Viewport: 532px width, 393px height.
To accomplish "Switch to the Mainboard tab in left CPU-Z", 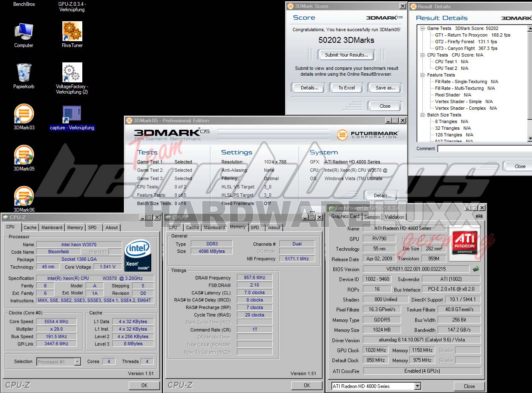I will pos(52,227).
